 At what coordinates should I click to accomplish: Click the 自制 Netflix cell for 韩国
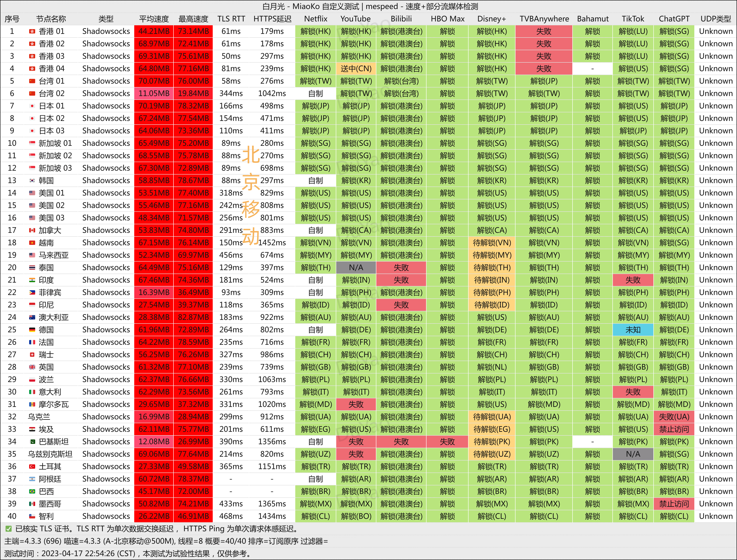pos(315,181)
